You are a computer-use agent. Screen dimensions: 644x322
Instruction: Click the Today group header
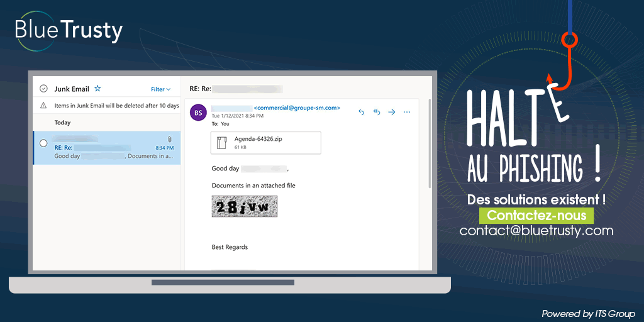tap(62, 123)
